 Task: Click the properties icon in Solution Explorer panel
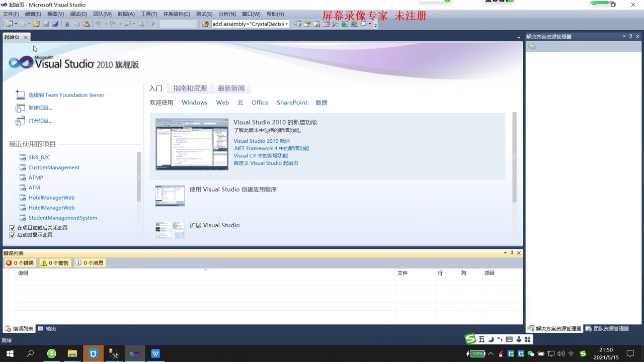pos(532,46)
